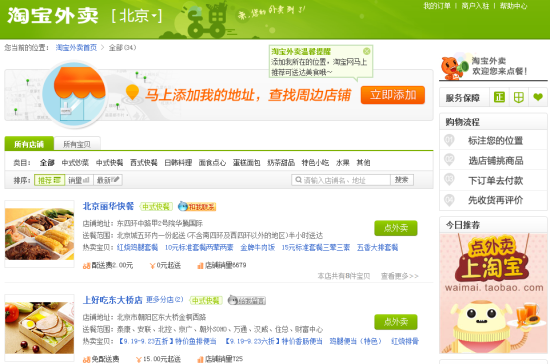Click 北京丽华快餐 food thumbnail

tap(39, 234)
